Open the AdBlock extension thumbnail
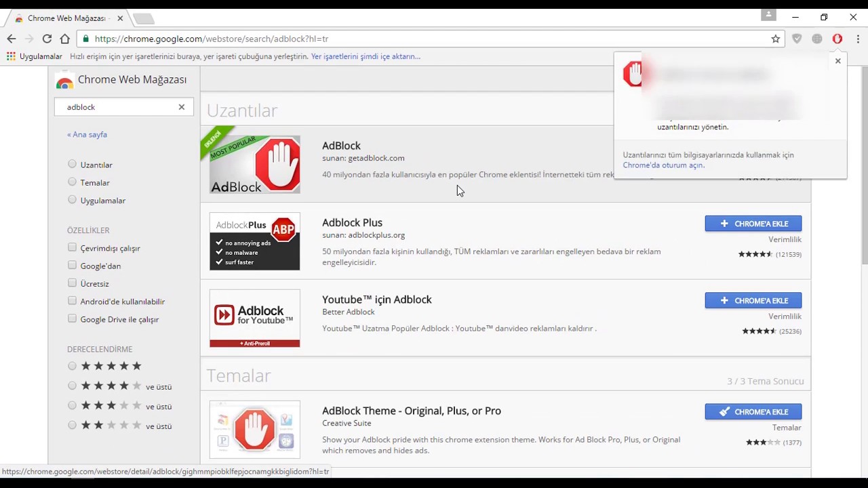The image size is (868, 488). click(255, 165)
